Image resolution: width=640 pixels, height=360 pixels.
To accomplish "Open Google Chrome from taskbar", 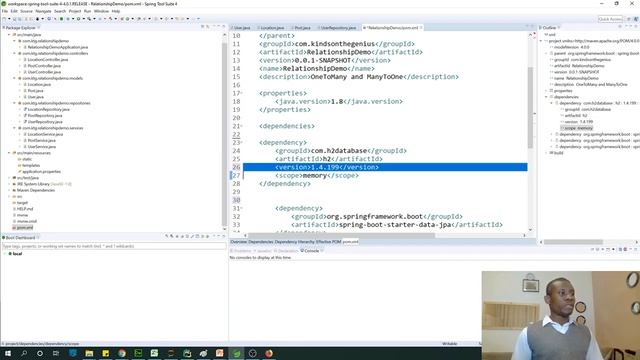I will point(122,353).
